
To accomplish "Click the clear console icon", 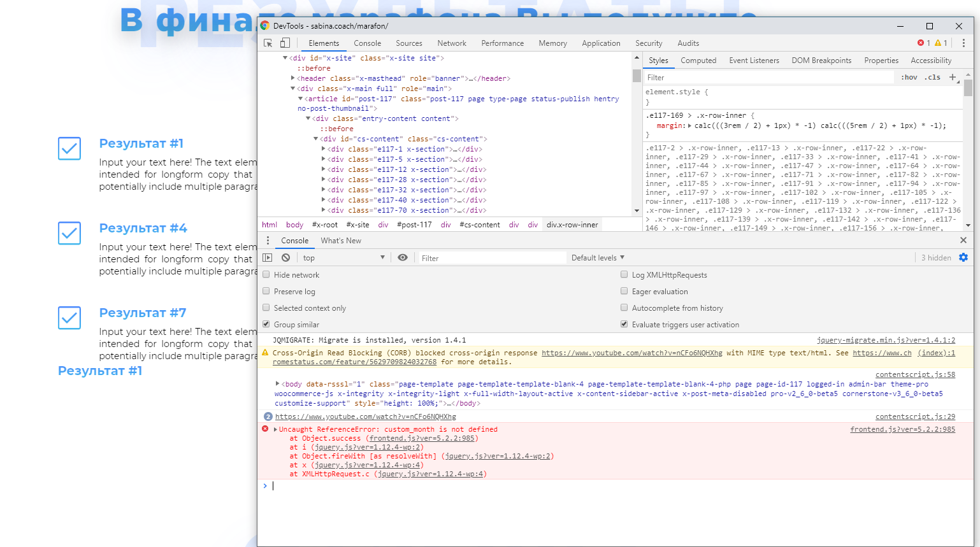I will [x=286, y=258].
